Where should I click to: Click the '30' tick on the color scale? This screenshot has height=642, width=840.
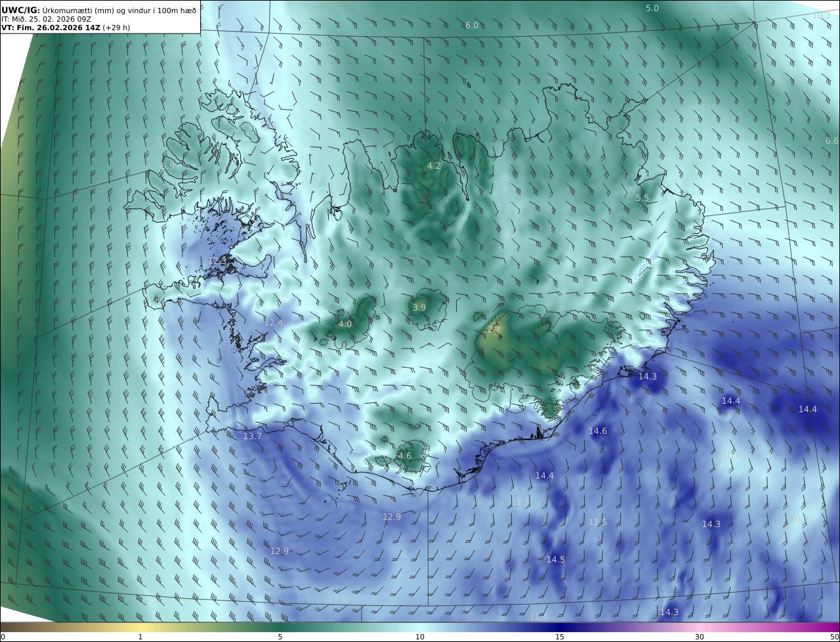click(x=700, y=637)
